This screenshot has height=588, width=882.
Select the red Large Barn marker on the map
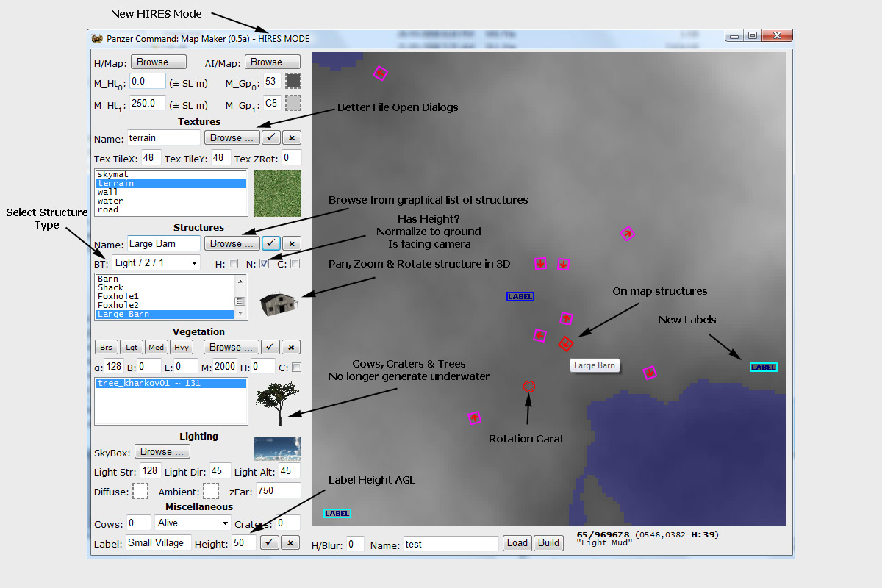[565, 343]
